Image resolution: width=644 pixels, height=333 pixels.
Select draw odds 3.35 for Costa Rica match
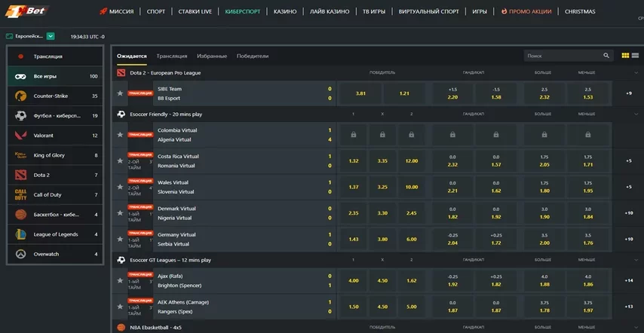click(x=382, y=160)
